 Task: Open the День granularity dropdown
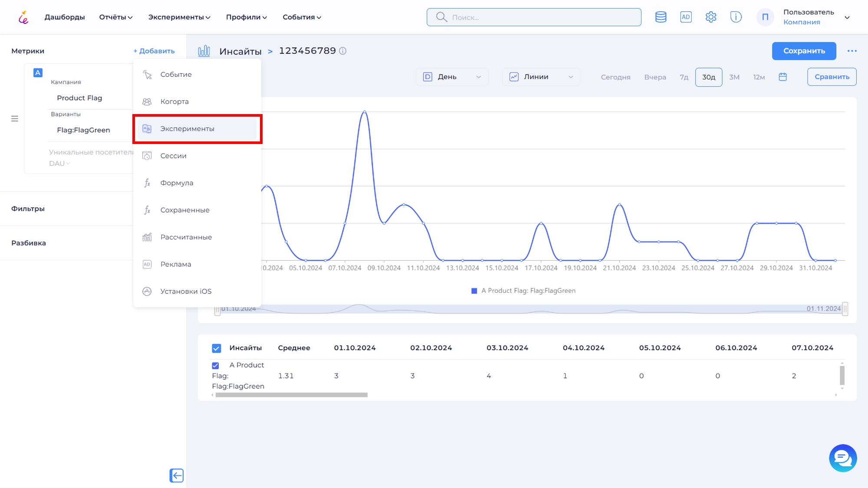click(452, 76)
